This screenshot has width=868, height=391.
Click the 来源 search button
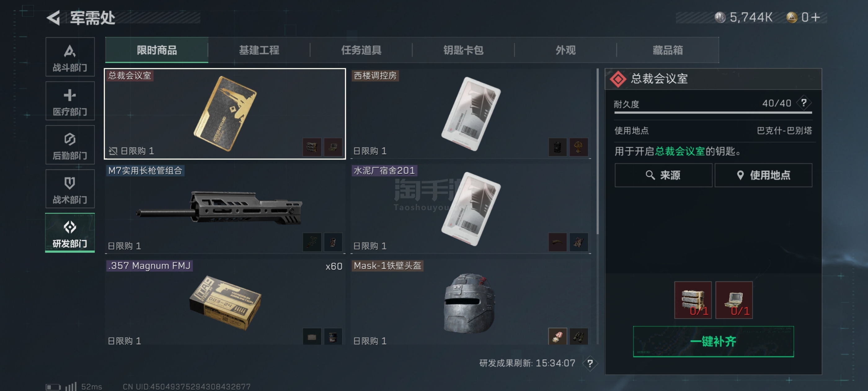tap(663, 175)
